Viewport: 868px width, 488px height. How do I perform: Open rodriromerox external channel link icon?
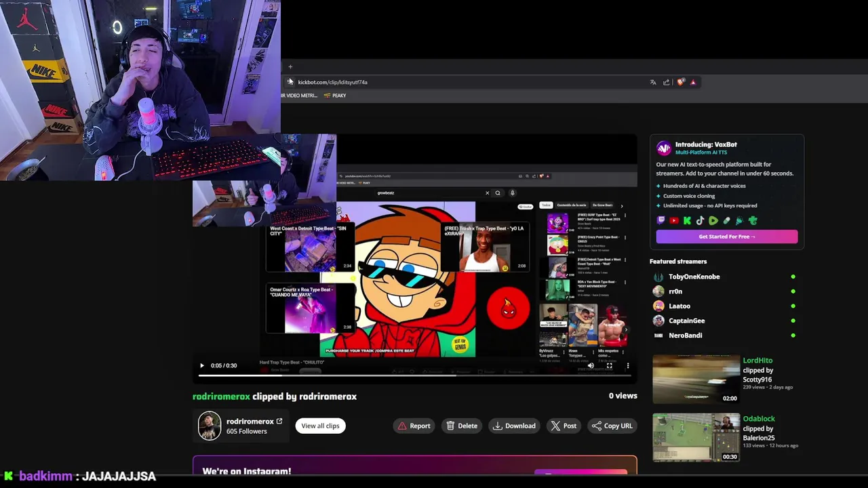279,421
